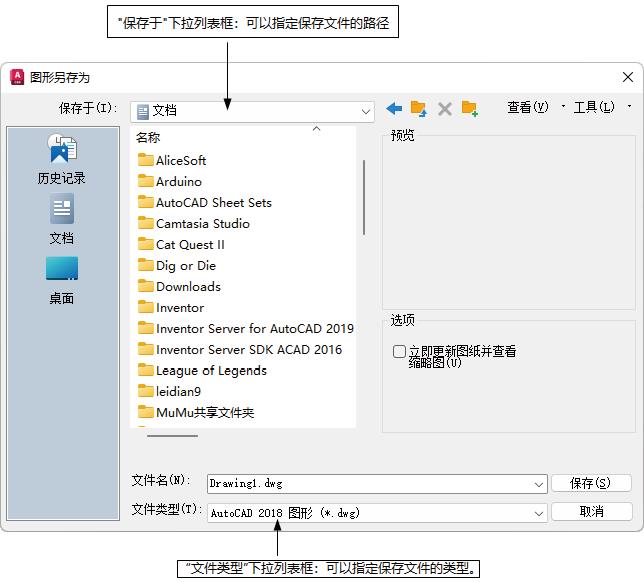Viewport: 644px width, 582px height.
Task: Select the leidian9 folder
Action: pos(169,391)
